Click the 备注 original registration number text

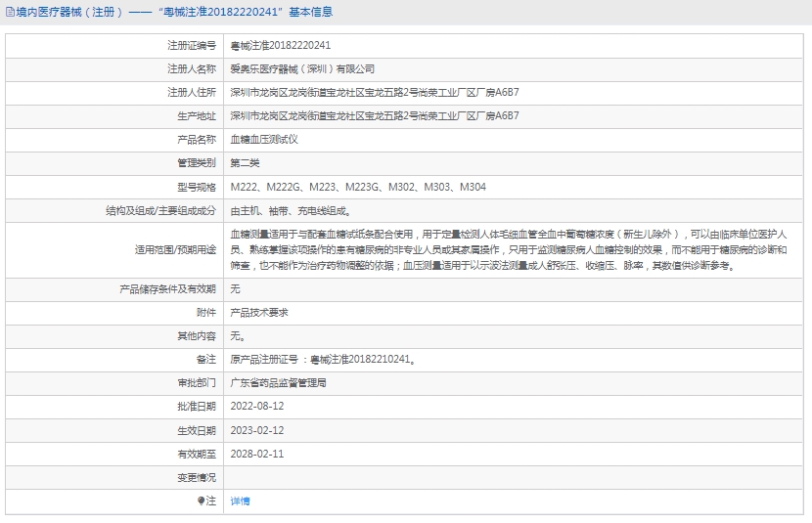323,360
